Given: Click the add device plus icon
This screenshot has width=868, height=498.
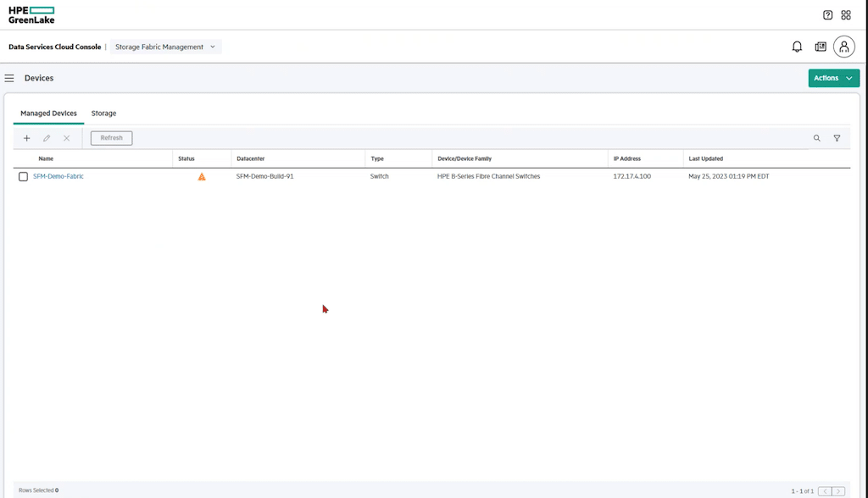Looking at the screenshot, I should (x=26, y=138).
